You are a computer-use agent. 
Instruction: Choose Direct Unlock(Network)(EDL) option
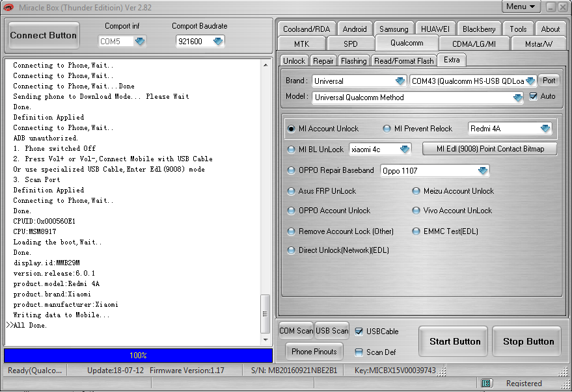point(291,250)
